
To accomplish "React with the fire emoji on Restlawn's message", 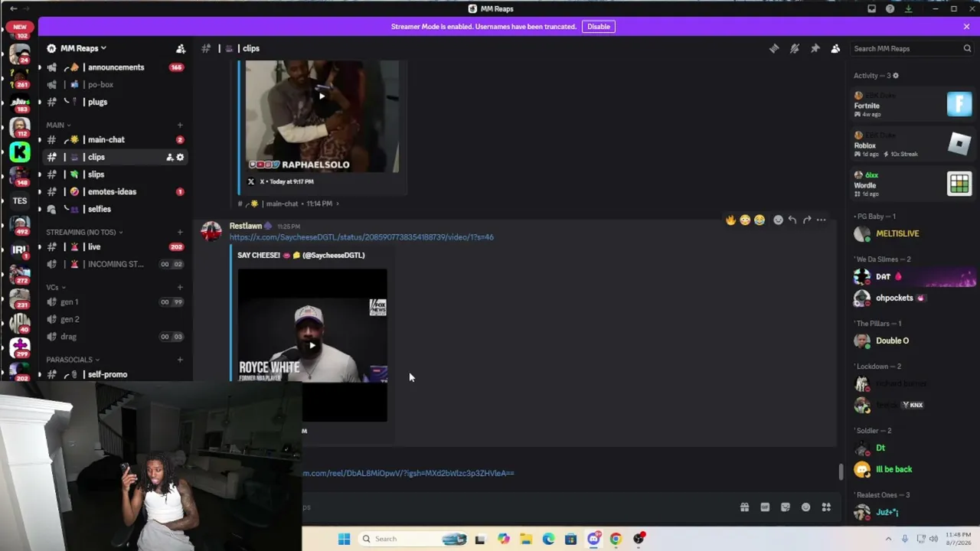I will 731,220.
